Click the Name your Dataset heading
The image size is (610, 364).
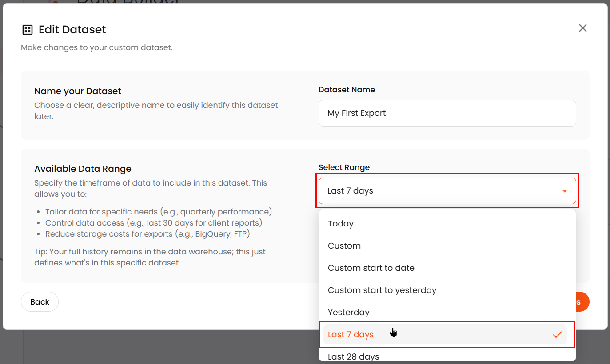pos(78,91)
